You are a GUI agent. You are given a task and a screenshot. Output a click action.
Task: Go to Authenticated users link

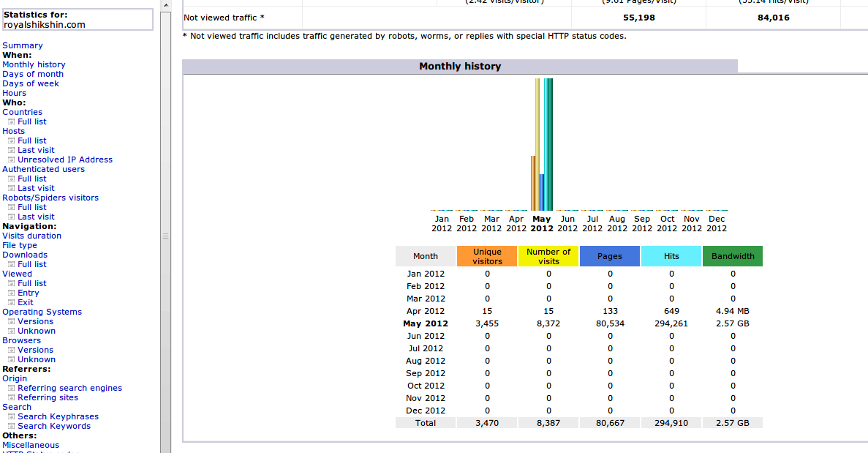point(43,169)
